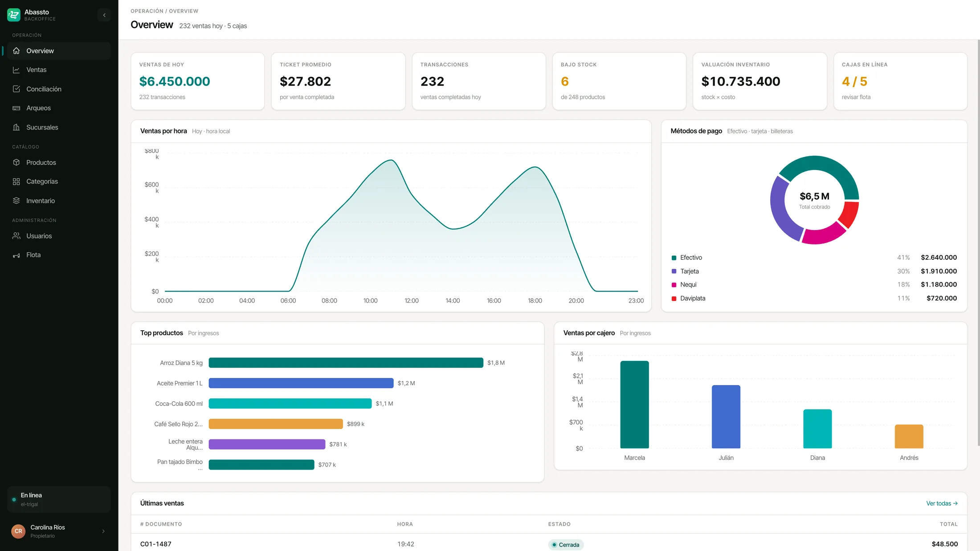Click the Abassto logo icon

pos(14,15)
